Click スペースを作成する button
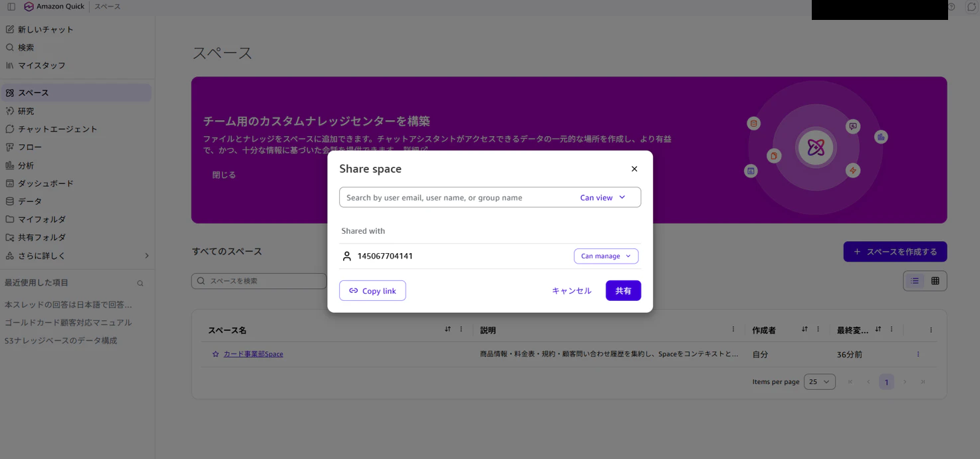The height and width of the screenshot is (459, 980). pos(895,252)
